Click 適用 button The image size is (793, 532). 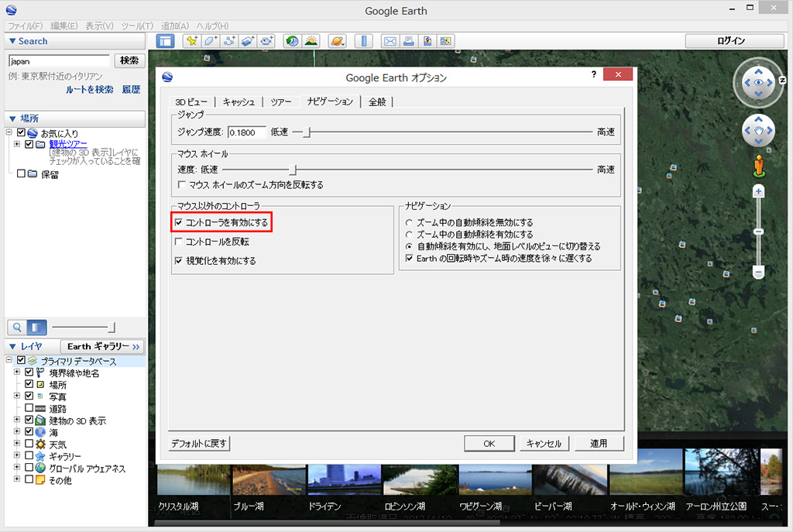pos(599,444)
